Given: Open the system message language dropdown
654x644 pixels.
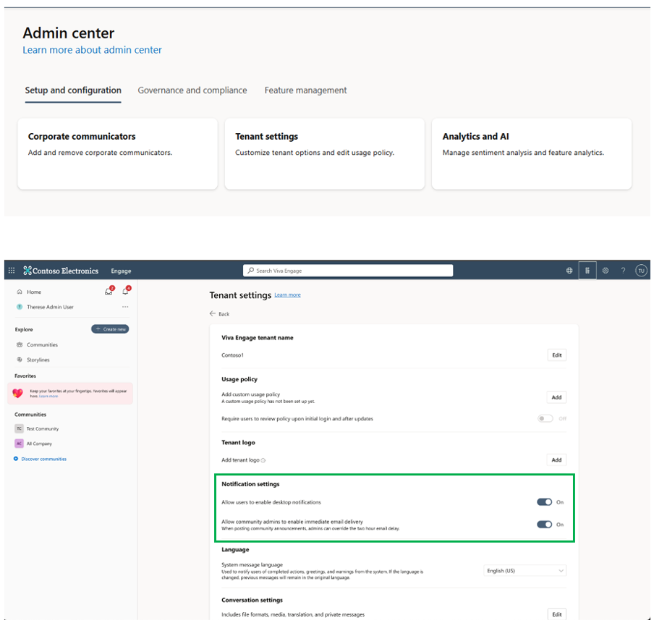Looking at the screenshot, I should coord(525,571).
